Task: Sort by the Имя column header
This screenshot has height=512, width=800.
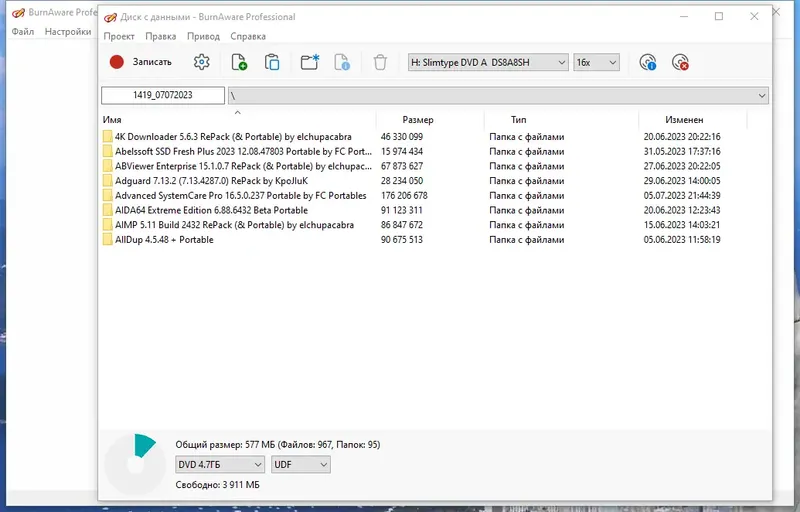Action: [238, 120]
